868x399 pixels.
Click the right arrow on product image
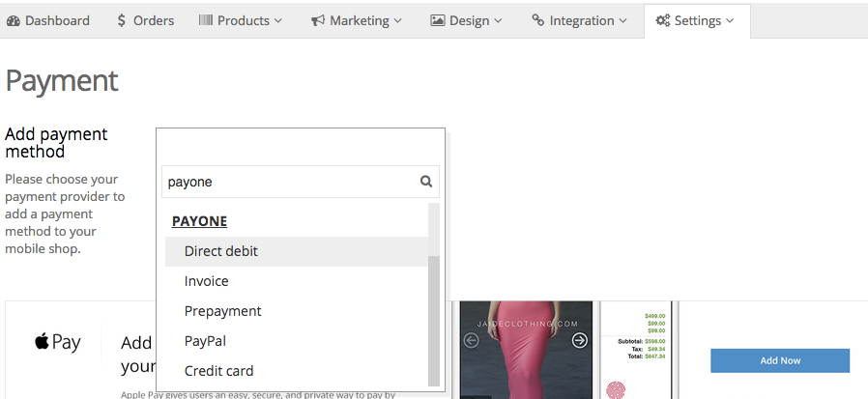(579, 340)
